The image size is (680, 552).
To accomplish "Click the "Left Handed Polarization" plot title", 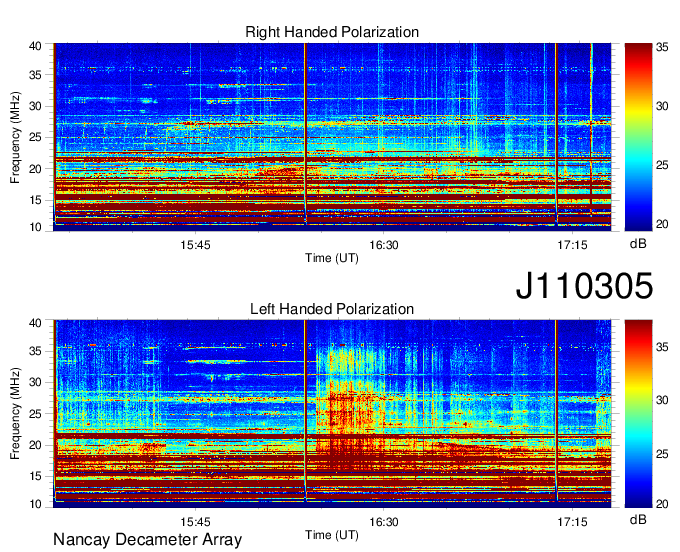I will (x=332, y=309).
